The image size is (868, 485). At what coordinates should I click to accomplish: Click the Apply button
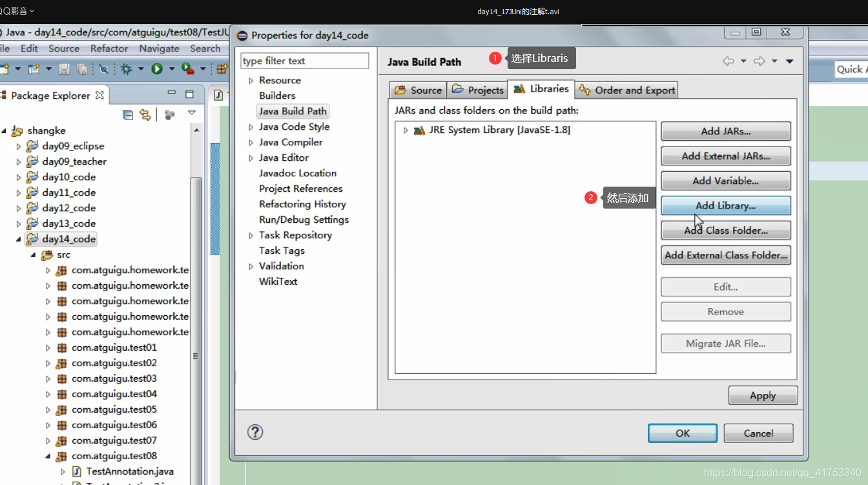point(763,395)
